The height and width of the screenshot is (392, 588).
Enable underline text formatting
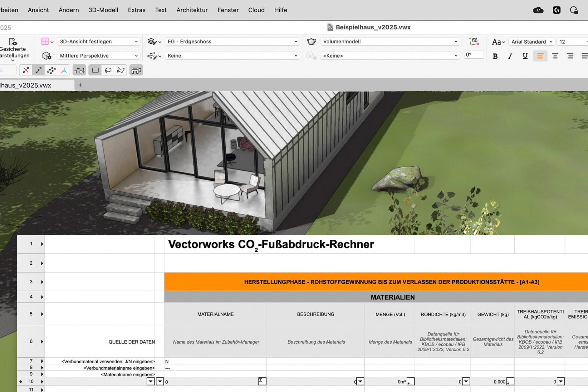click(x=525, y=56)
